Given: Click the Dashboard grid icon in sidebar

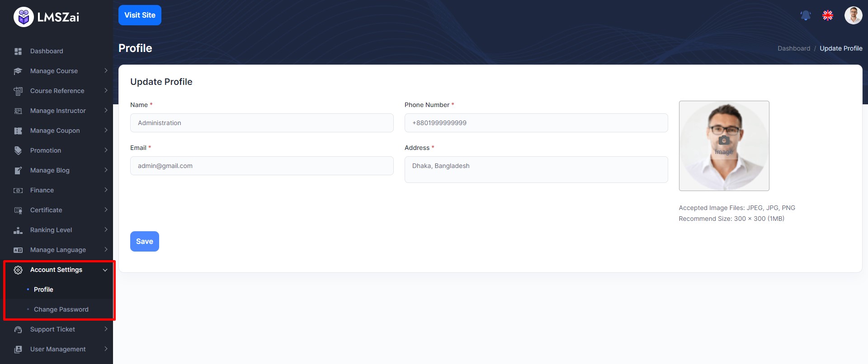Looking at the screenshot, I should pyautogui.click(x=18, y=51).
